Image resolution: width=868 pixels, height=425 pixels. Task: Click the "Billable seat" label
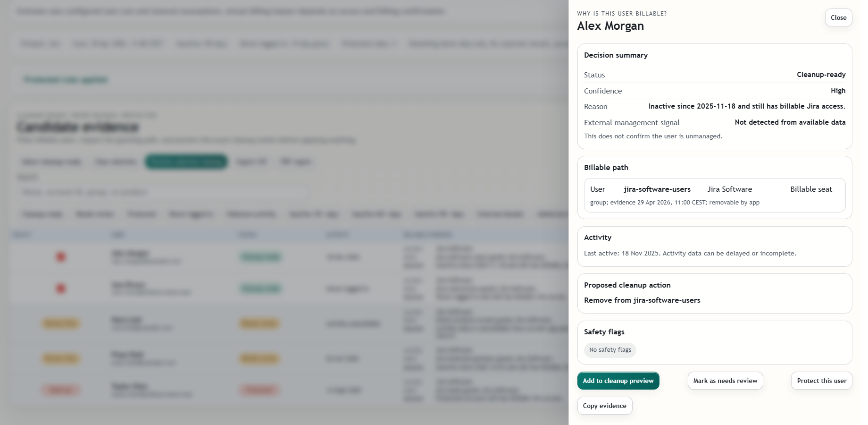coord(811,189)
